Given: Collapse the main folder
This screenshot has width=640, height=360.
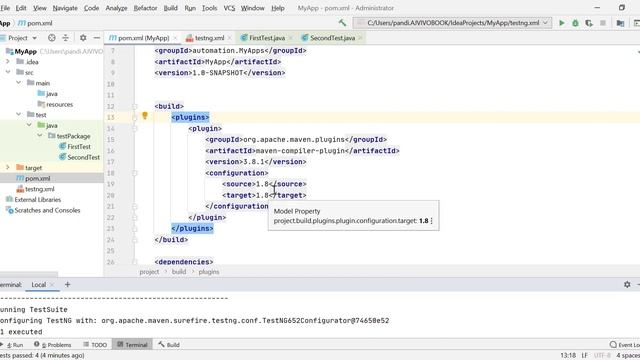Looking at the screenshot, I should [18, 83].
